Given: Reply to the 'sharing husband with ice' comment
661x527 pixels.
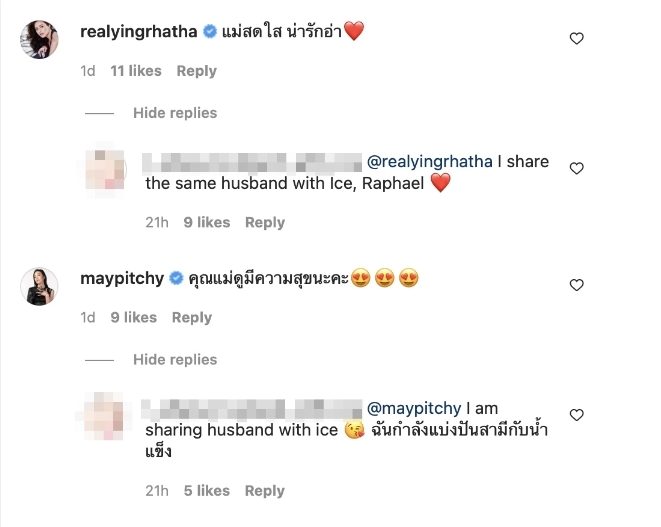Looking at the screenshot, I should pos(265,490).
